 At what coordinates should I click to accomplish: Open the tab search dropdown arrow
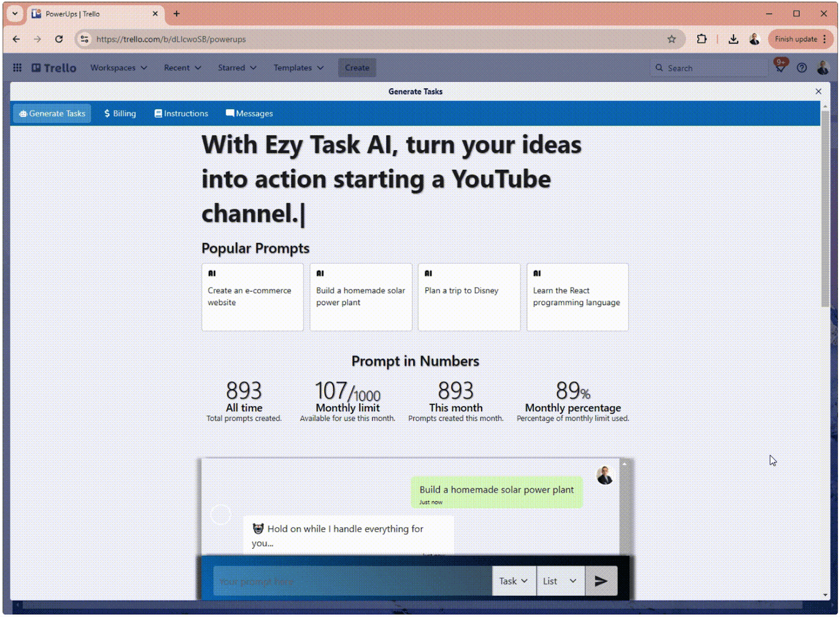[x=15, y=14]
